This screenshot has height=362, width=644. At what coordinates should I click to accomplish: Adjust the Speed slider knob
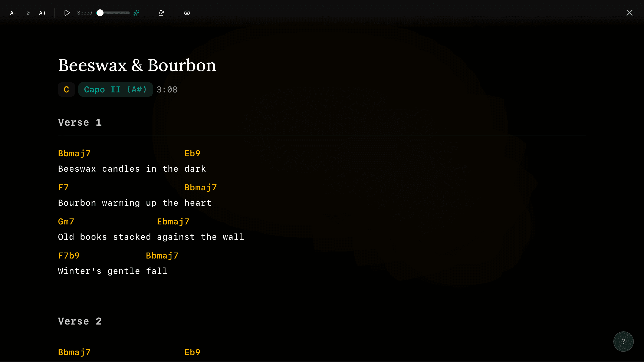100,13
